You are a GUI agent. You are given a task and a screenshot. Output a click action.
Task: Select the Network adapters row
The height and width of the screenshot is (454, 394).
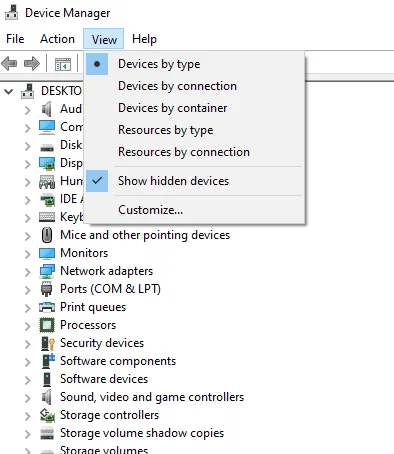coord(106,271)
